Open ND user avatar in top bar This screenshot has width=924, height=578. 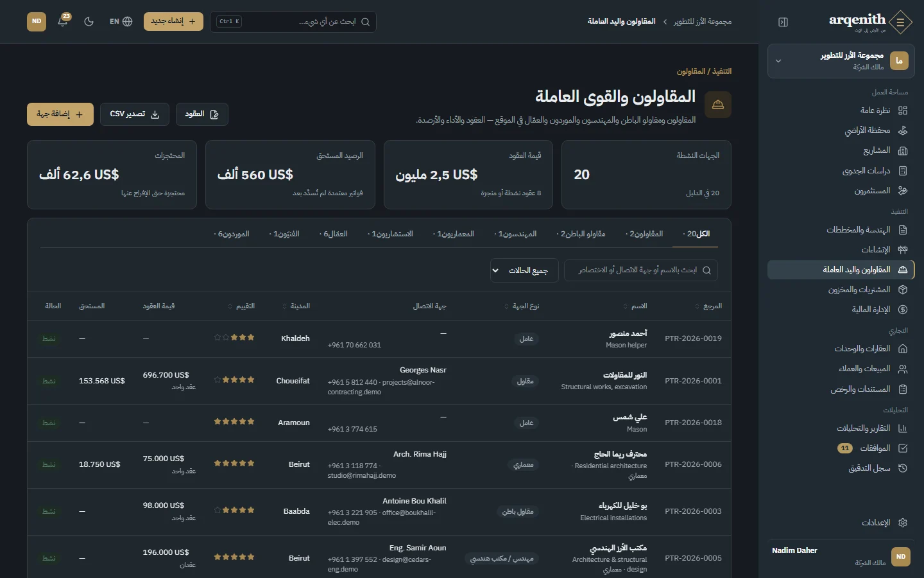[x=37, y=21]
